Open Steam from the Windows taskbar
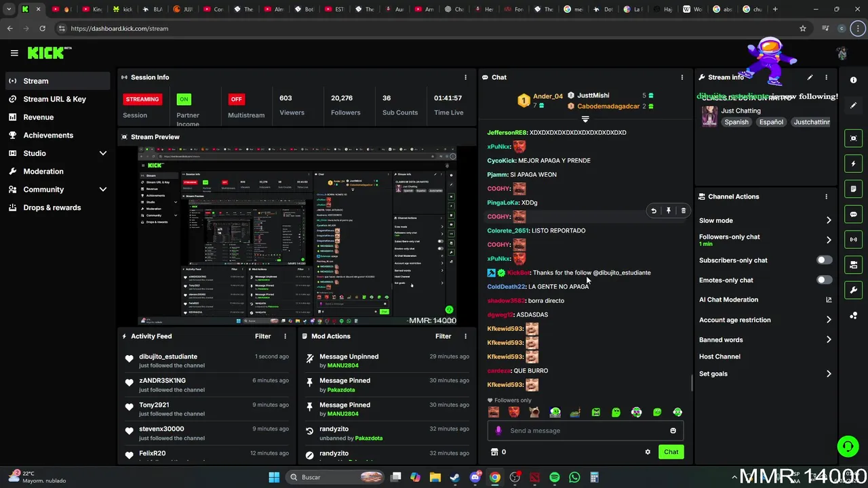This screenshot has height=488, width=868. (x=454, y=477)
